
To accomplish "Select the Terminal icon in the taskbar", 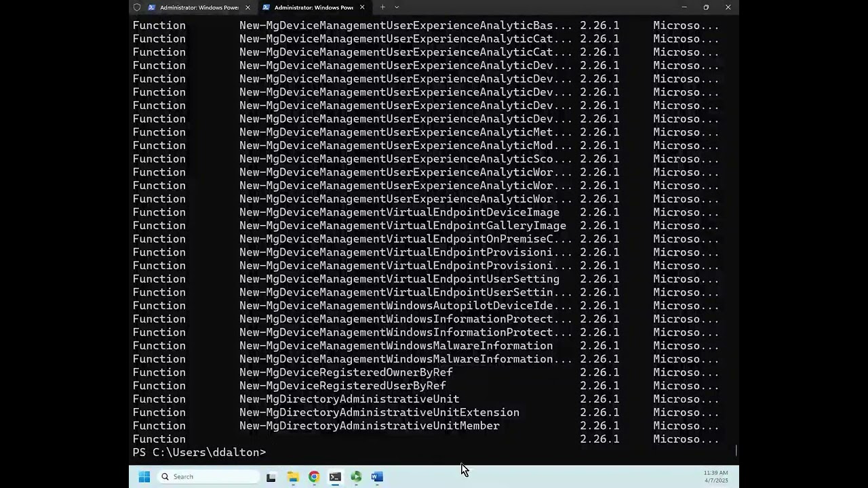I will click(x=335, y=477).
